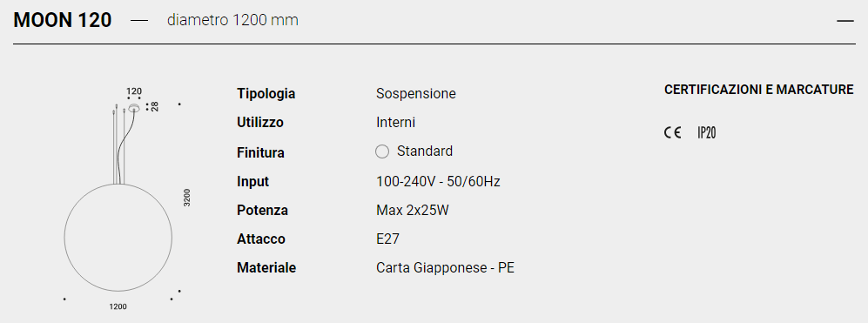Click the MOON 120 accordion title
This screenshot has width=868, height=323.
coord(63,21)
